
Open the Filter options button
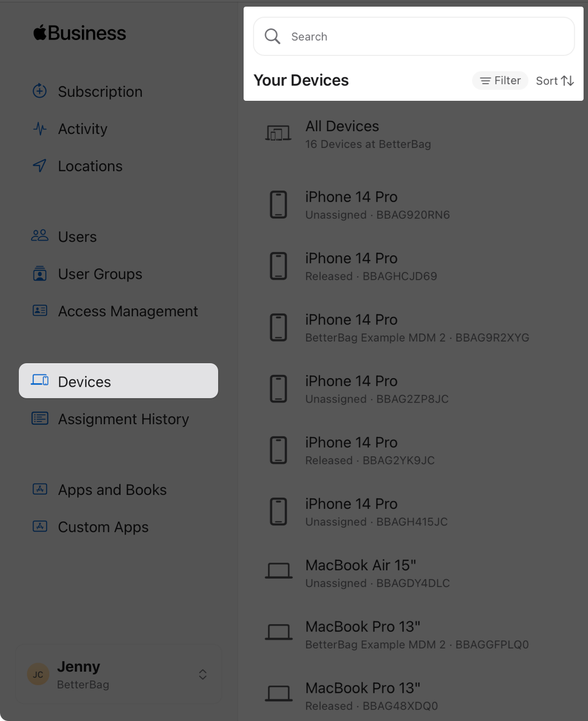click(x=500, y=81)
